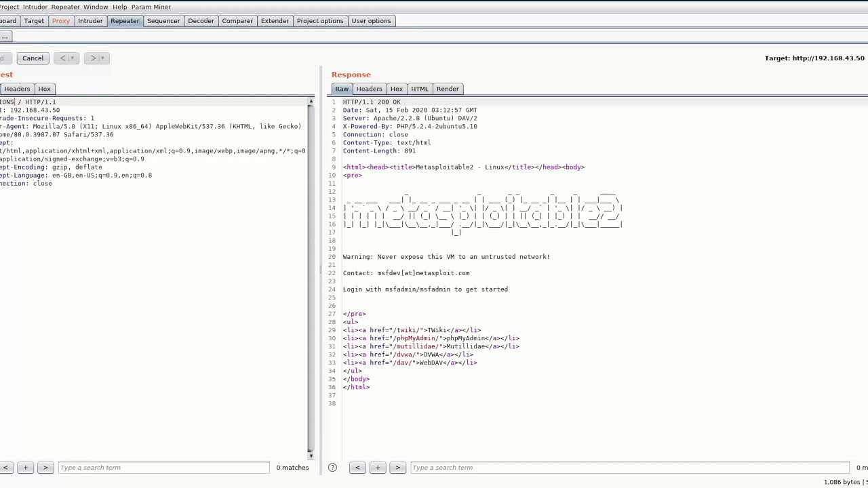Click the '1,086 bytes' status bar entry

point(842,482)
